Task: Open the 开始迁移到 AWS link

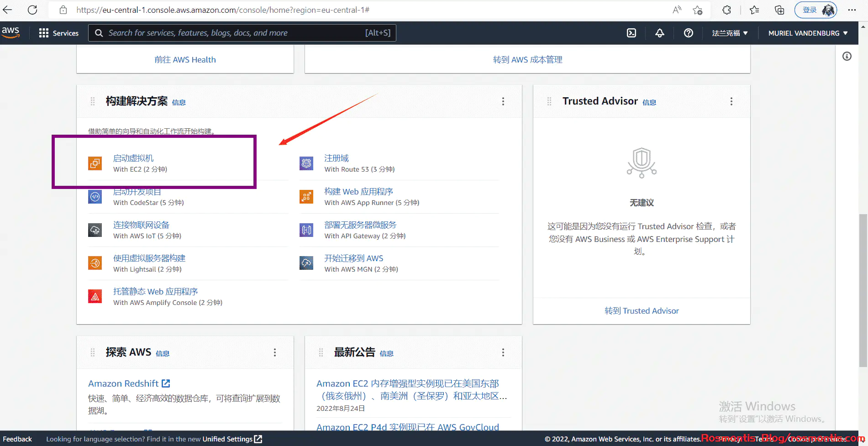Action: [354, 258]
